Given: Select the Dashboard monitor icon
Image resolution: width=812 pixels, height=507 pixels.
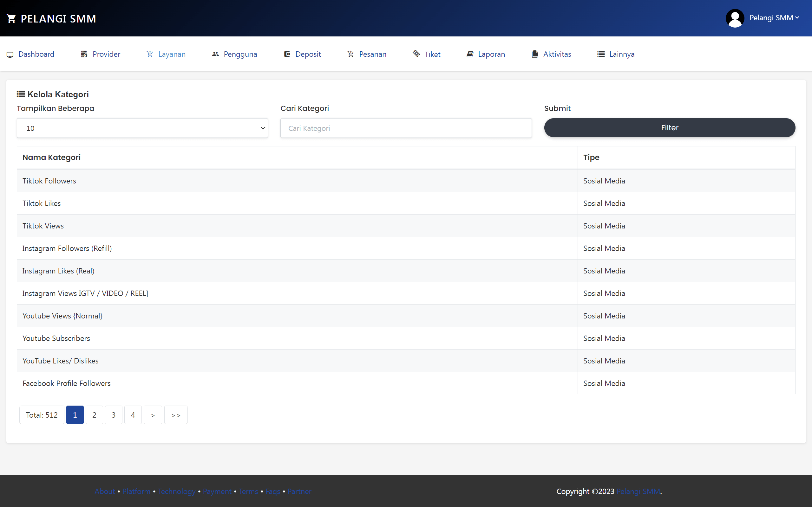Looking at the screenshot, I should point(10,54).
